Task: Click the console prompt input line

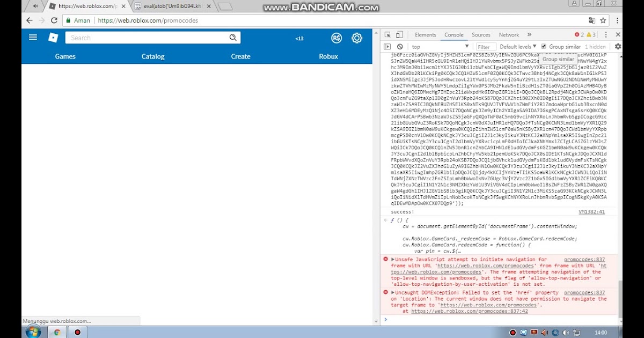Action: point(502,320)
